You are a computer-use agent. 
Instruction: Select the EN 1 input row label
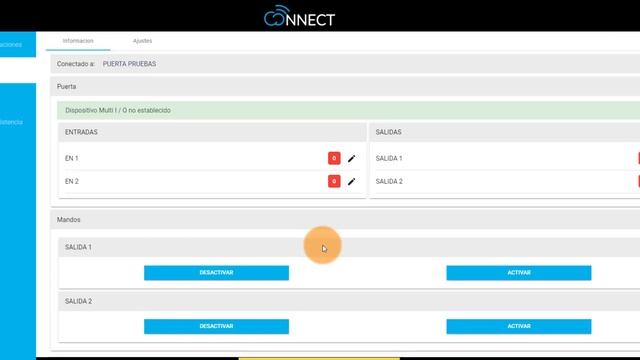[x=72, y=158]
